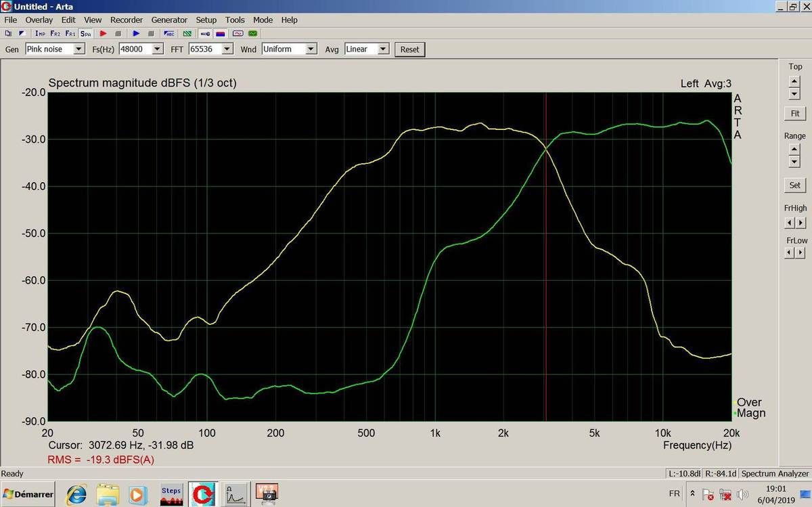Viewport: 812px width, 507px height.
Task: Open the Edit menu
Action: click(x=68, y=20)
